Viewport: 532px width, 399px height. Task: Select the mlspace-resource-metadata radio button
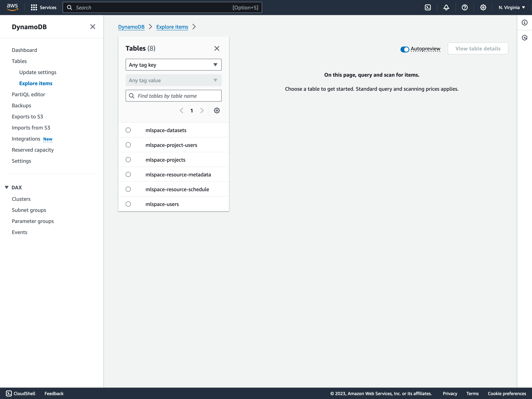[128, 174]
